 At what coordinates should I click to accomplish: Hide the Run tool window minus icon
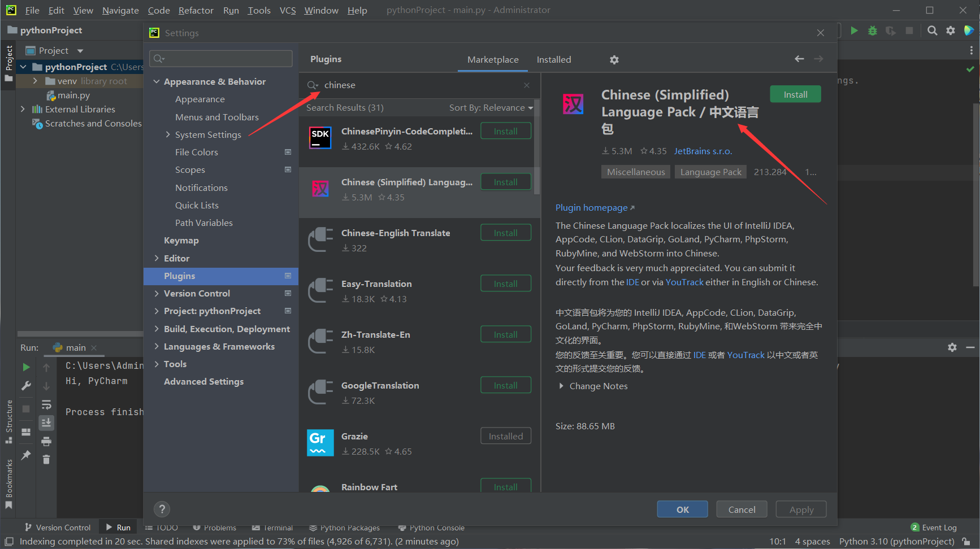970,347
